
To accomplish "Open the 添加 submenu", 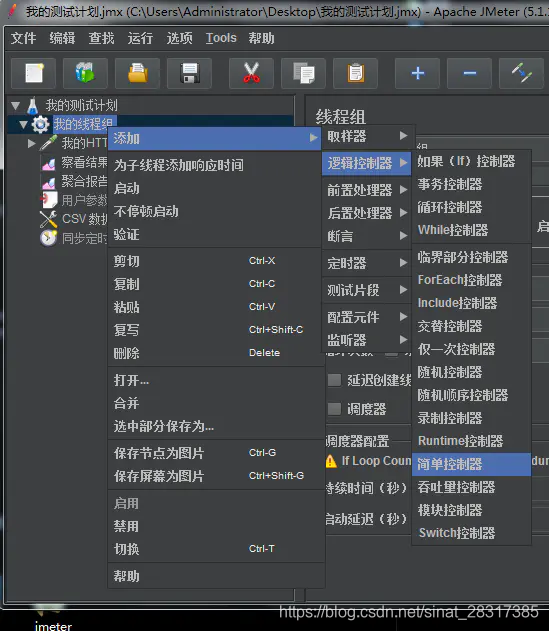I will click(x=215, y=138).
